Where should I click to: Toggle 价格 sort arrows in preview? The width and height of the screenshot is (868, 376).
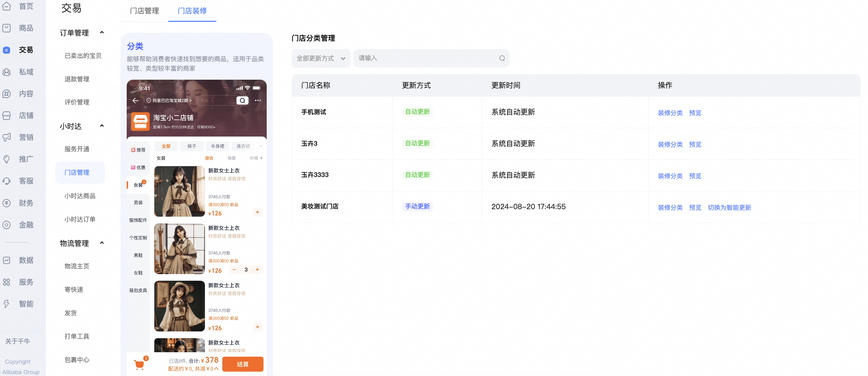pyautogui.click(x=261, y=158)
